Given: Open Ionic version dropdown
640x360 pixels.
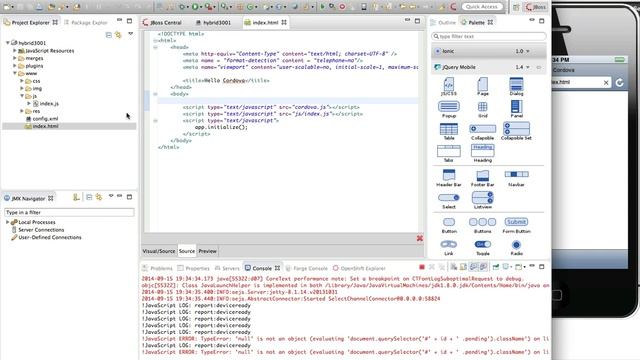Looking at the screenshot, I should pos(528,51).
